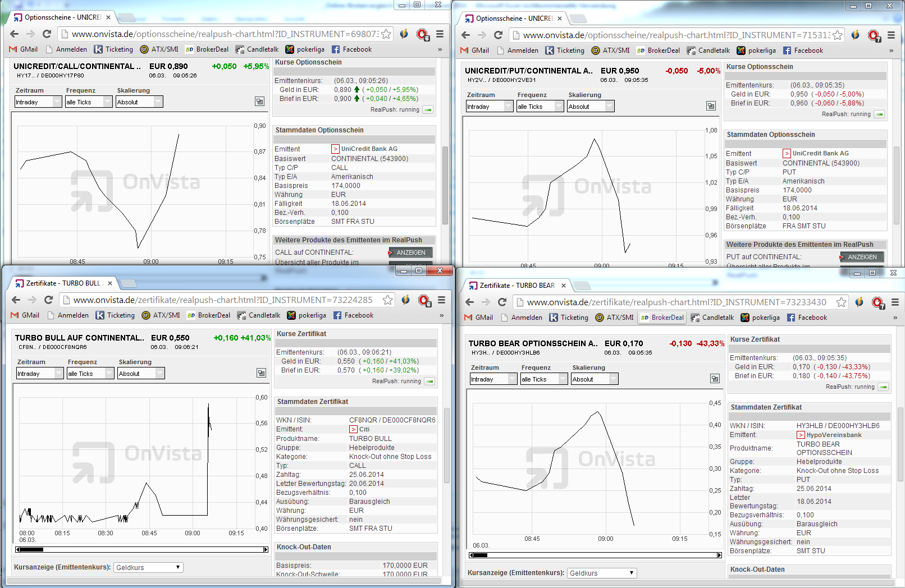This screenshot has width=905, height=588.
Task: Follow the Citi Emittent link
Action: click(x=364, y=429)
